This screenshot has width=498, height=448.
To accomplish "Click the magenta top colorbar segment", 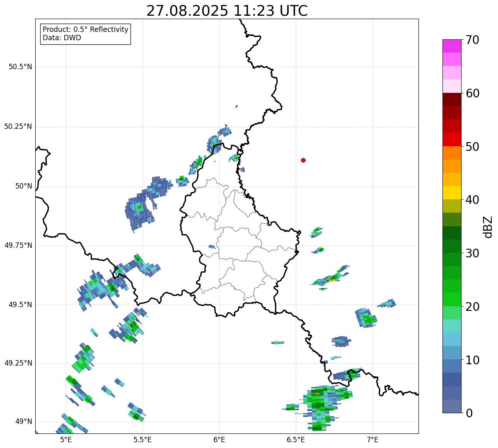I will pyautogui.click(x=452, y=46).
